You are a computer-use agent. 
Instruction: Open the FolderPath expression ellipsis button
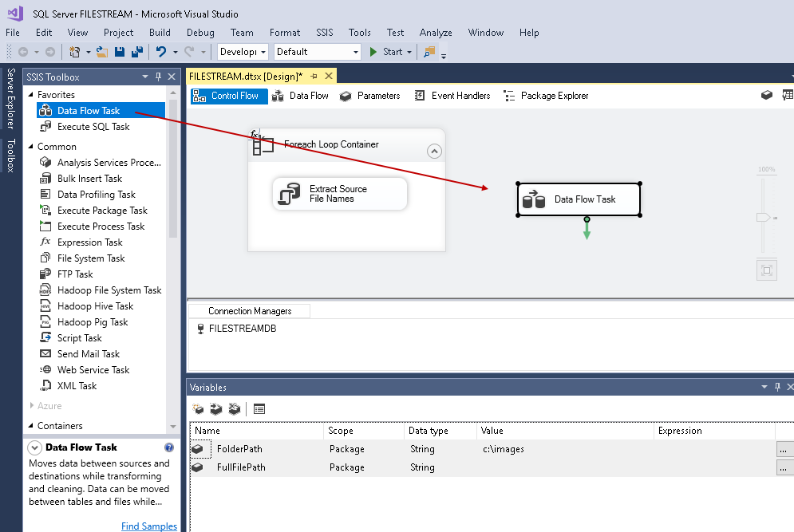coord(784,449)
